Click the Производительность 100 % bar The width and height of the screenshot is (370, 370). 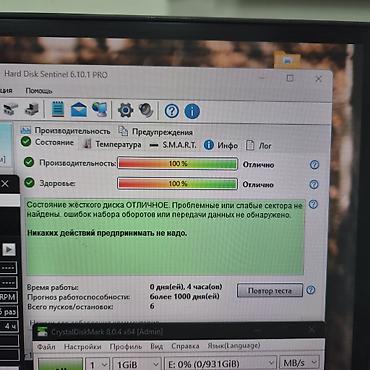(177, 164)
